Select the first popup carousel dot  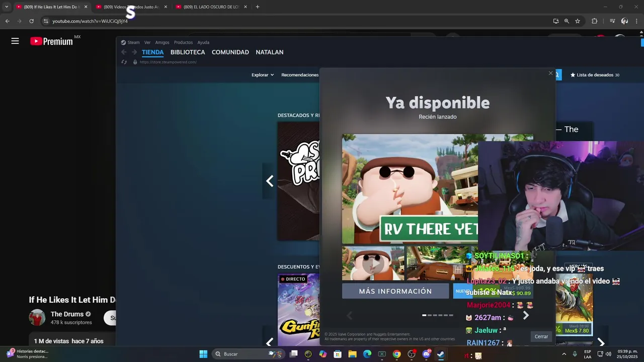(424, 315)
